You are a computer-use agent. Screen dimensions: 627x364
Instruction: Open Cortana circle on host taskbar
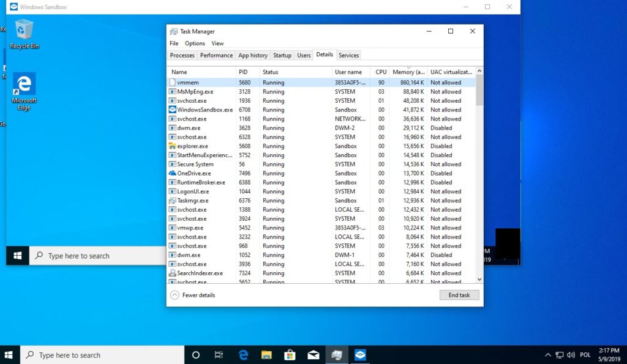195,355
